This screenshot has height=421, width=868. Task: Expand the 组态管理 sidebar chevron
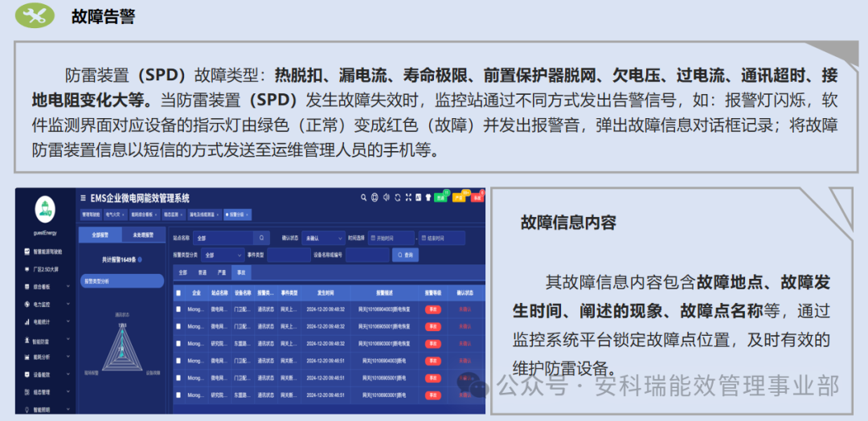point(68,392)
